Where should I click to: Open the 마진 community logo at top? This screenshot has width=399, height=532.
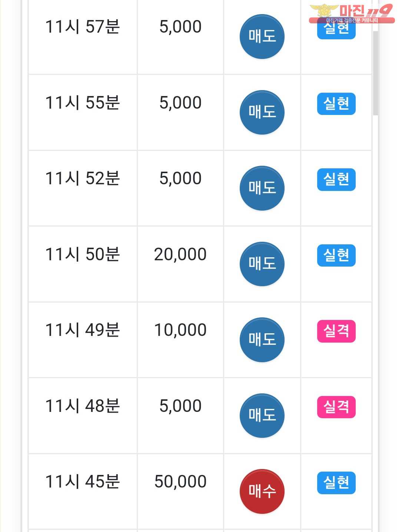351,13
